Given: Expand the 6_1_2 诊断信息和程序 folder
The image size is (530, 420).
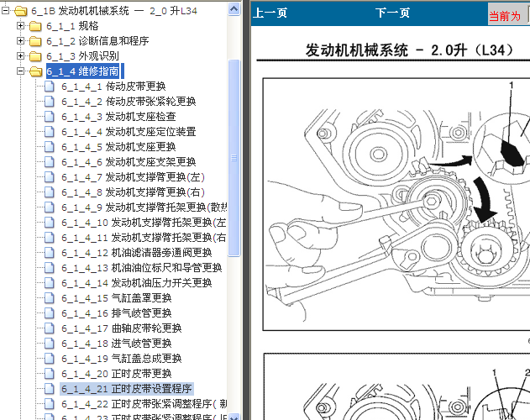Looking at the screenshot, I should click(21, 41).
